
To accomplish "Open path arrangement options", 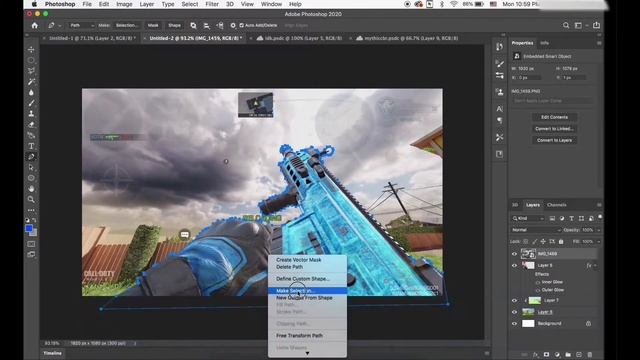I will click(220, 25).
